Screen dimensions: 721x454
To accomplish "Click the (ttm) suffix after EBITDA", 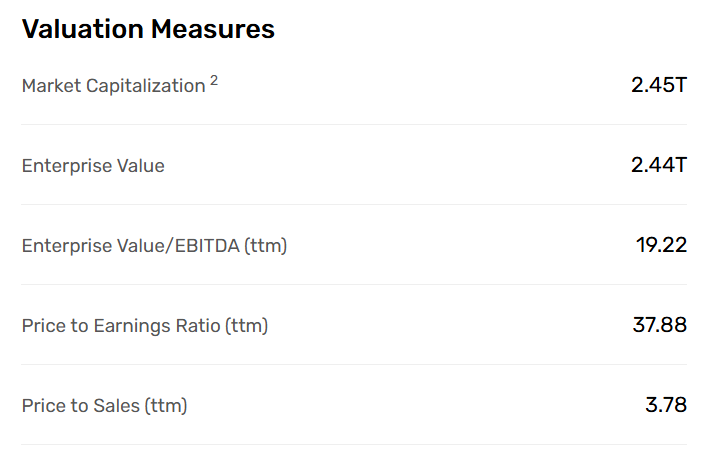I will 266,246.
